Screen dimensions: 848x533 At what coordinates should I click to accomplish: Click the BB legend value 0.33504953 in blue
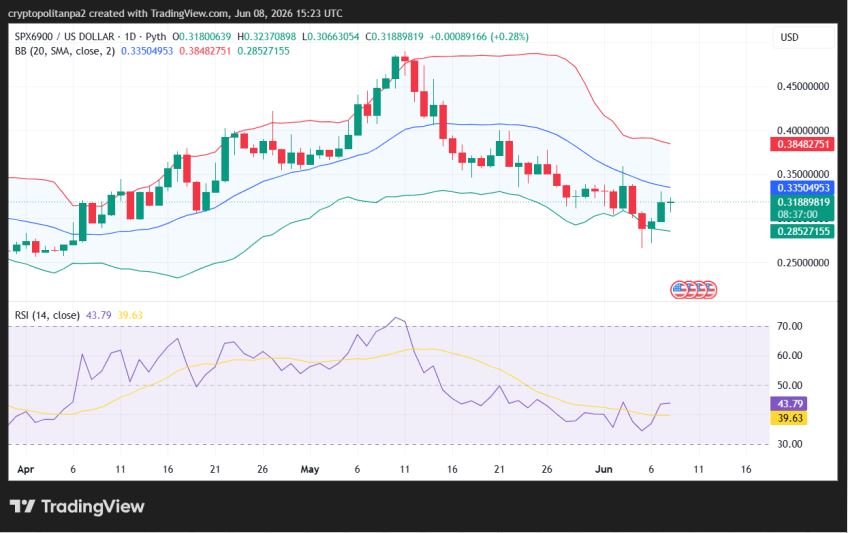147,51
